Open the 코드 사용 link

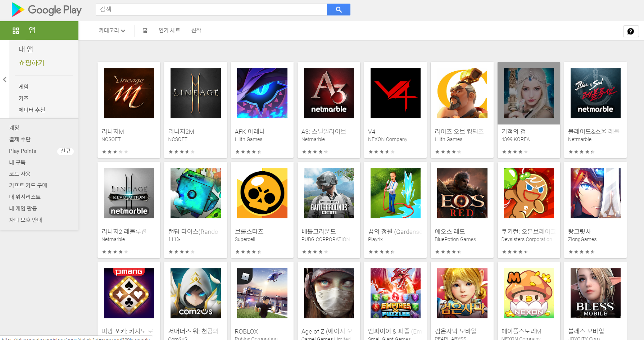click(x=20, y=174)
